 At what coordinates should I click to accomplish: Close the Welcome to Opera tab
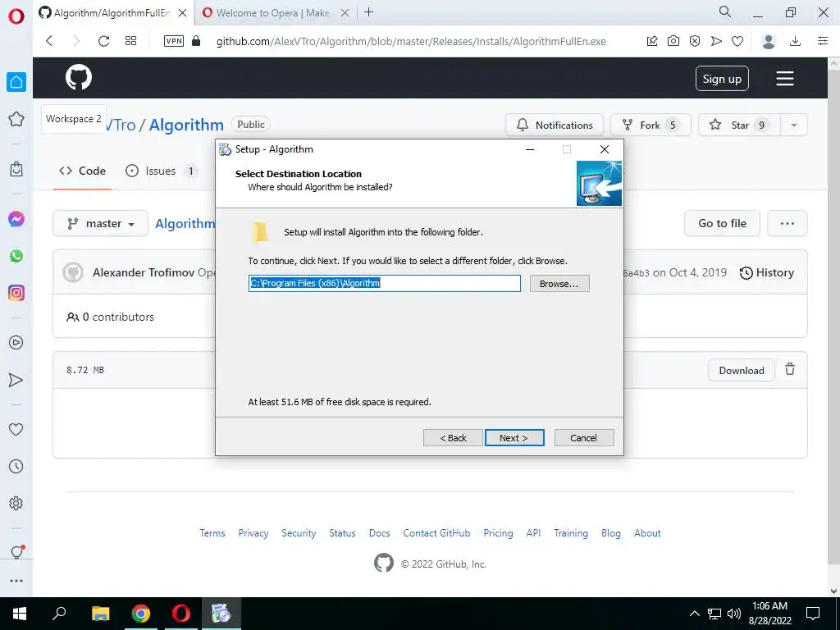[345, 13]
